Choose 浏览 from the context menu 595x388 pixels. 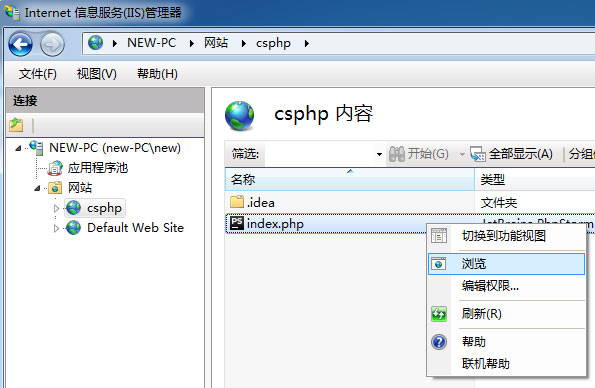pyautogui.click(x=506, y=264)
